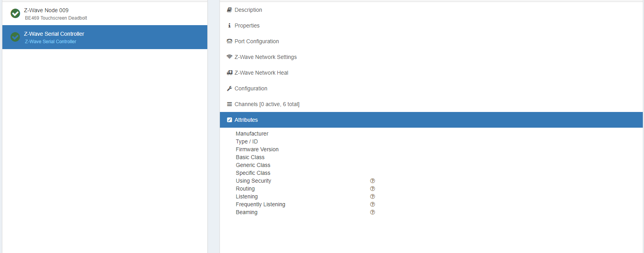The image size is (644, 253).
Task: Select the Z-Wave Serial Controller title
Action: (54, 34)
